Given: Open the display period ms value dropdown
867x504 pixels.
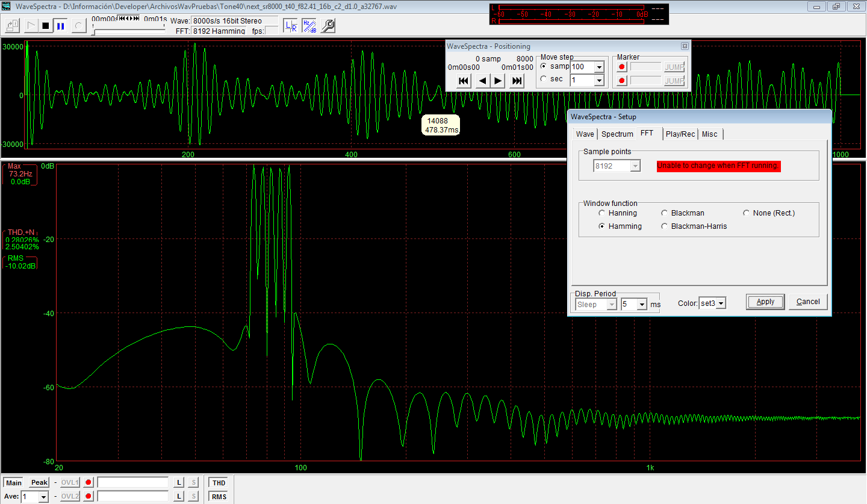Looking at the screenshot, I should (642, 305).
